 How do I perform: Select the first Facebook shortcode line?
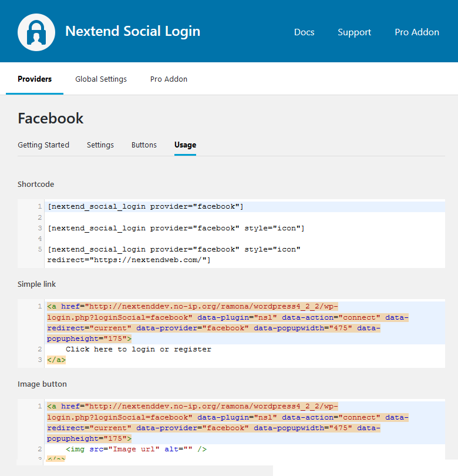point(143,206)
